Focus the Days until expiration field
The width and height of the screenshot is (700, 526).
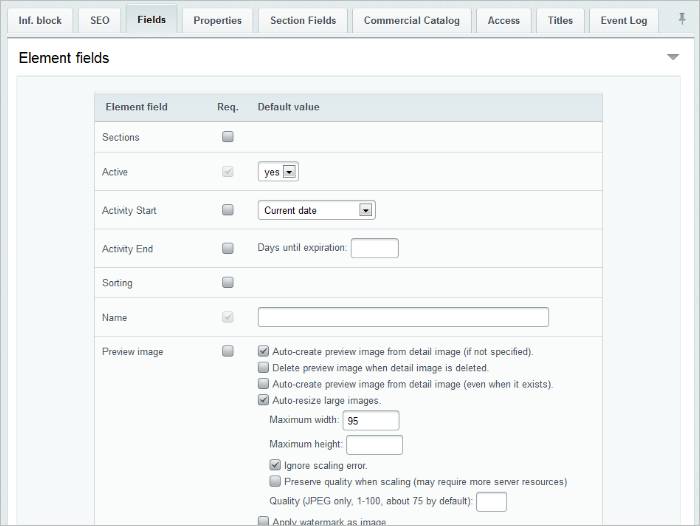click(x=375, y=248)
